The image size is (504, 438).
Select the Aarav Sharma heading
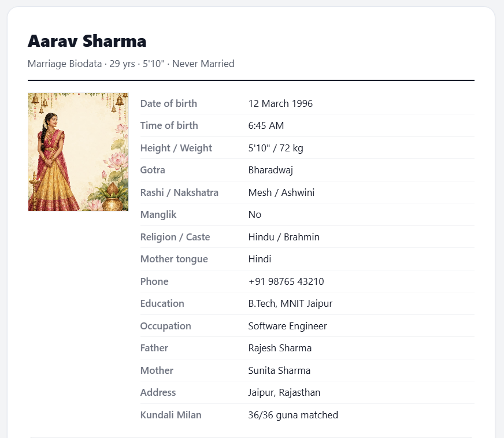point(87,41)
